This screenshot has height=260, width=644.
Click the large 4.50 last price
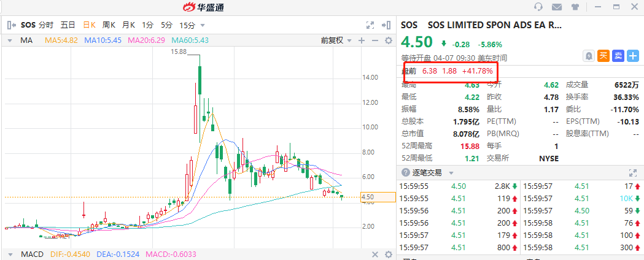[417, 42]
